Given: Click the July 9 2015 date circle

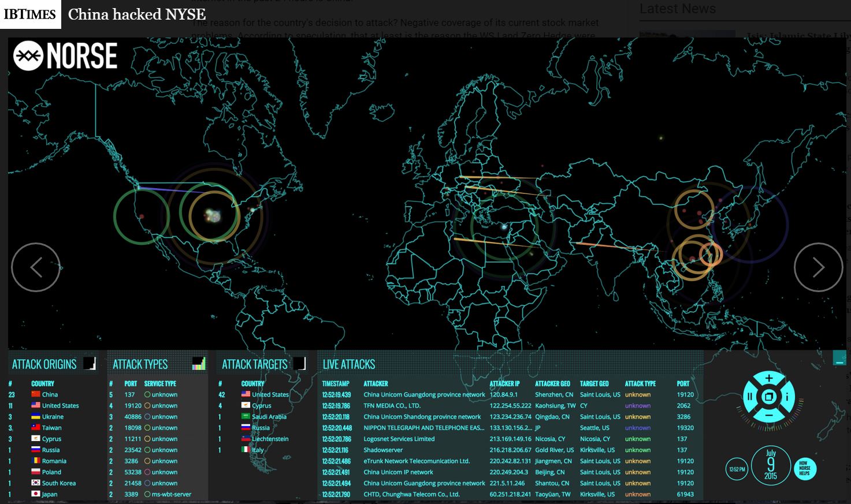Looking at the screenshot, I should [771, 465].
